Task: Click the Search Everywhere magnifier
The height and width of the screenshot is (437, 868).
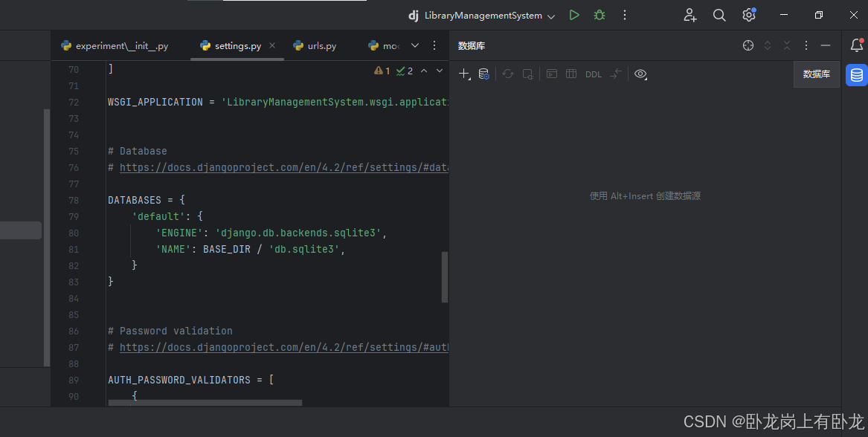Action: 719,15
